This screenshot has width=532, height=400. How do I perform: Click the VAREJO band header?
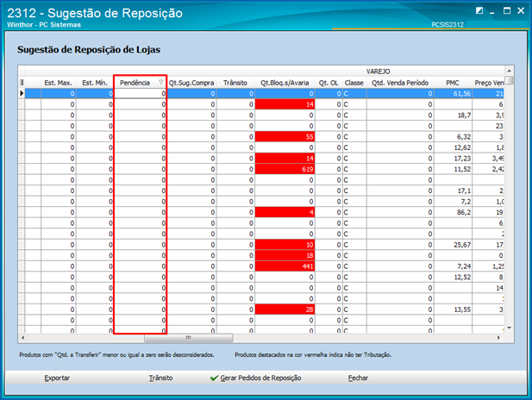378,72
